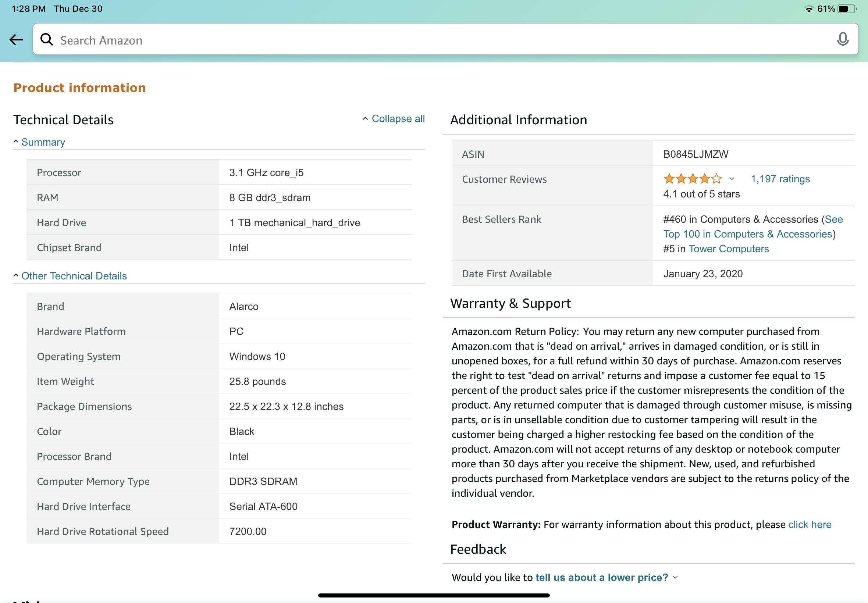Open the 1,197 ratings link
The height and width of the screenshot is (603, 868).
780,179
